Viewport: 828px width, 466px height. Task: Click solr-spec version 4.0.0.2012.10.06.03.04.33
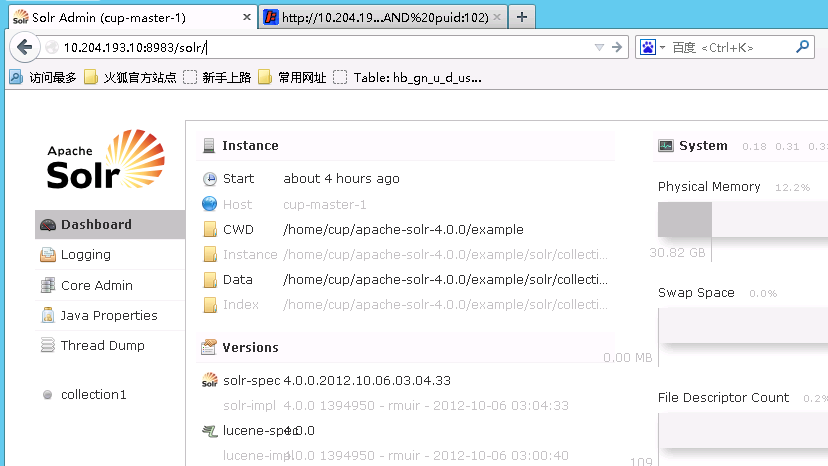[367, 380]
